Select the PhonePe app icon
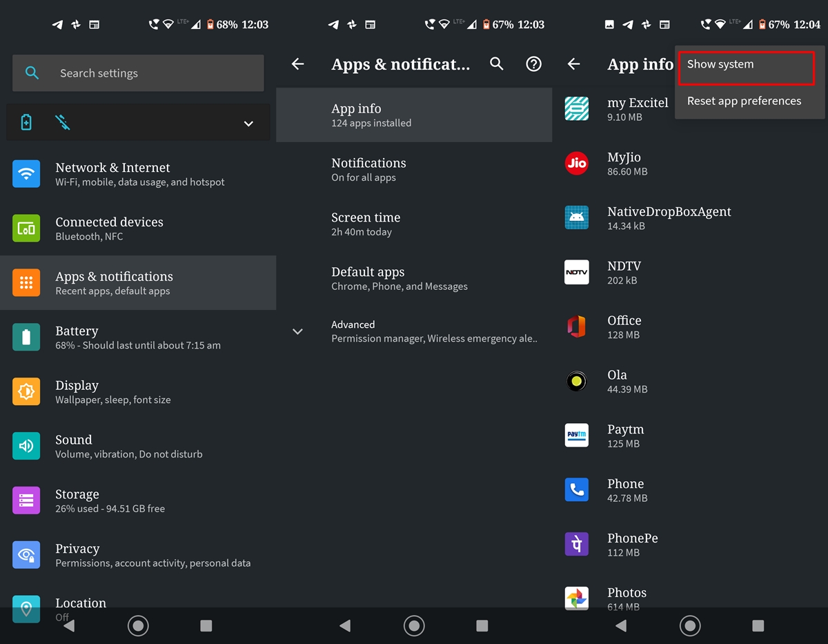 pyautogui.click(x=576, y=545)
